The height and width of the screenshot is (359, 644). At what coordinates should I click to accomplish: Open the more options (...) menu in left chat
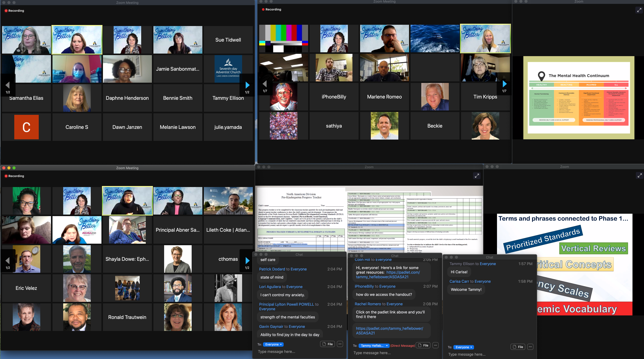pyautogui.click(x=340, y=344)
